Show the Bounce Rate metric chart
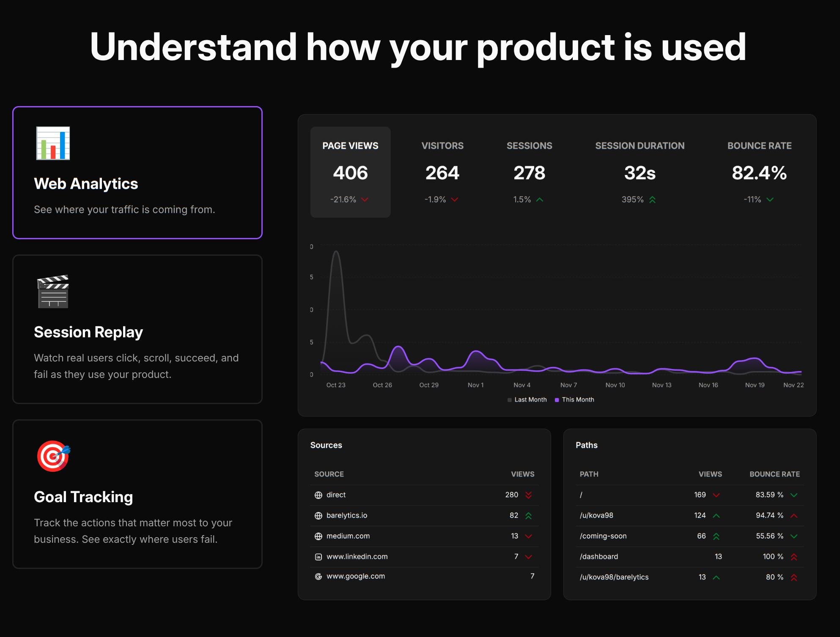840x637 pixels. (759, 172)
